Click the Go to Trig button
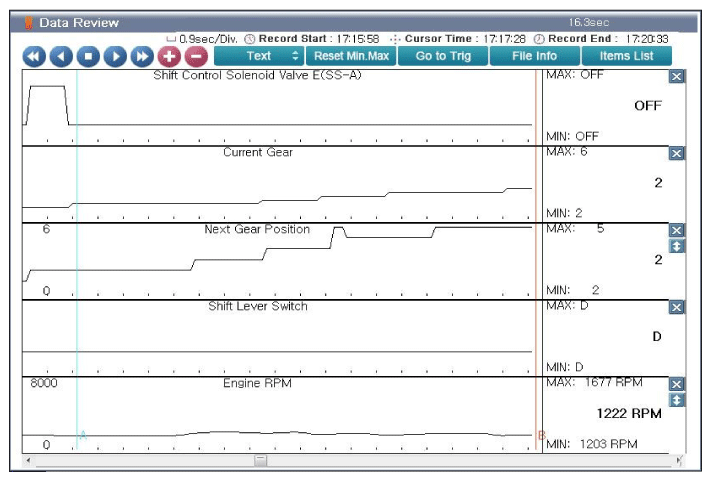The width and height of the screenshot is (711, 481). click(443, 56)
